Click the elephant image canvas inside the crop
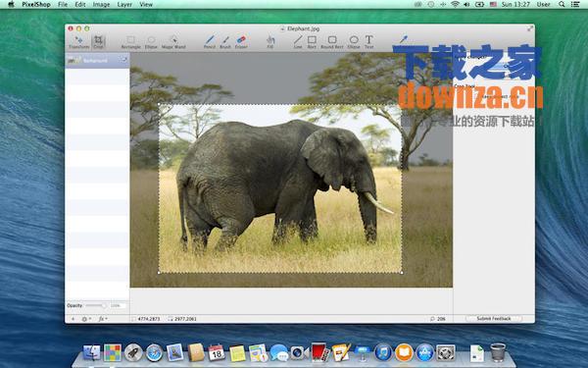This screenshot has width=588, height=368. [x=280, y=188]
